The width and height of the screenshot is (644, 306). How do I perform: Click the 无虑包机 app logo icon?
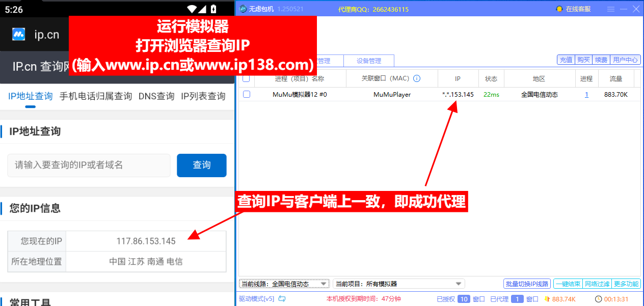point(243,9)
